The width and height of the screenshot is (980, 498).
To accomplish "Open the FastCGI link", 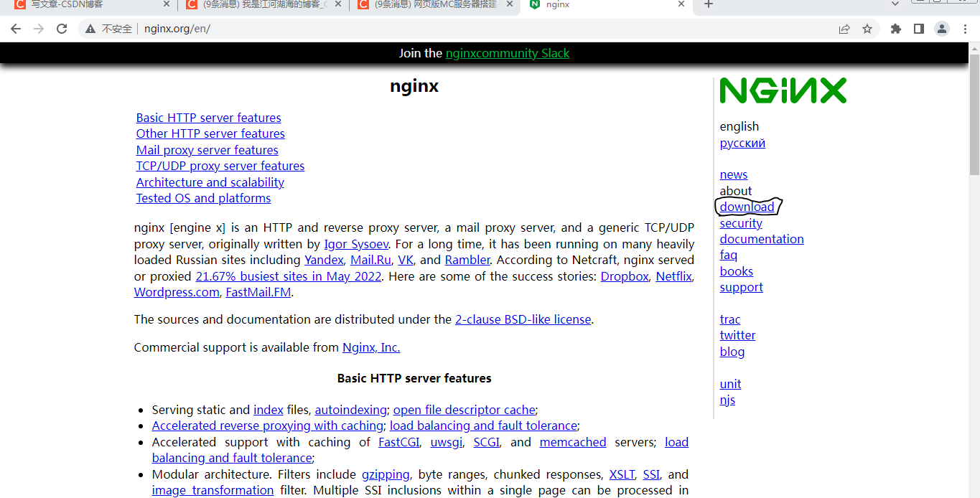I will click(x=399, y=442).
